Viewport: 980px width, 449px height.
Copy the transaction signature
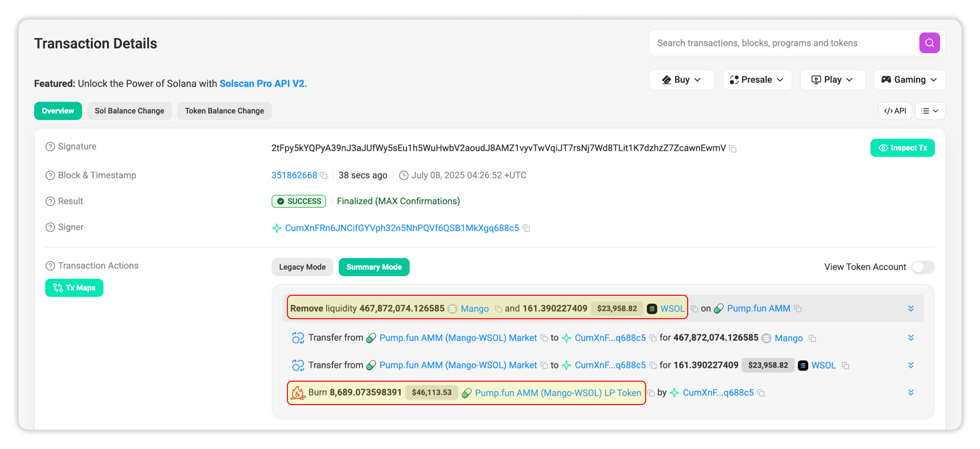[x=733, y=148]
